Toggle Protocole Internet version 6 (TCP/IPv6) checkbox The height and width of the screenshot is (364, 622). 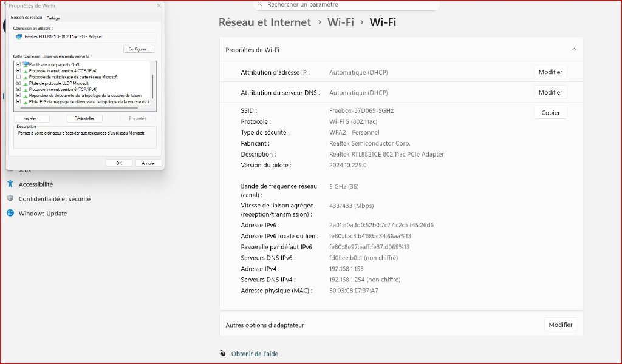click(18, 89)
